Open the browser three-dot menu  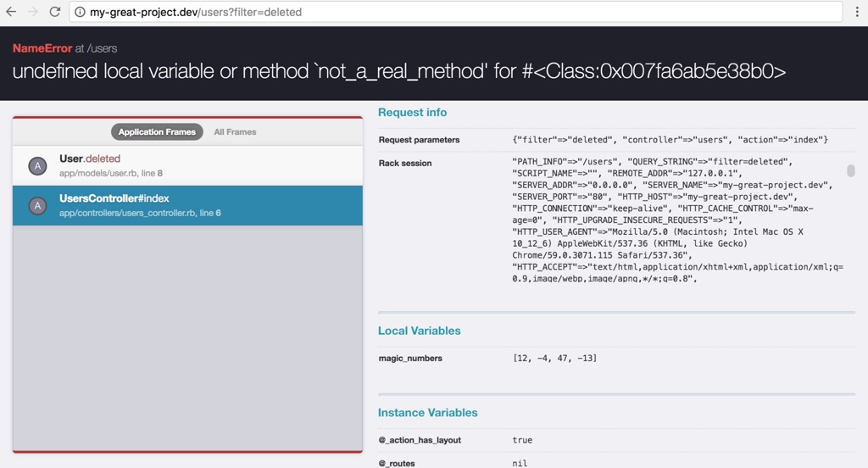tap(856, 12)
